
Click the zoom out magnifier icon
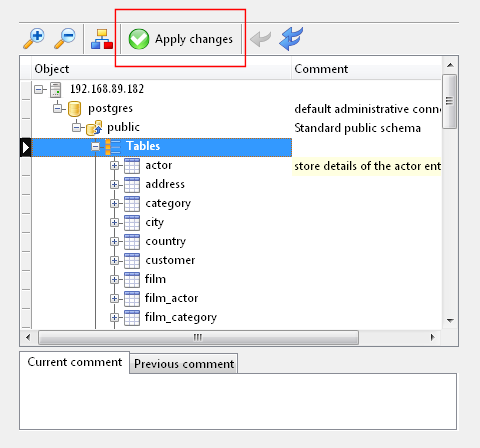(x=65, y=38)
